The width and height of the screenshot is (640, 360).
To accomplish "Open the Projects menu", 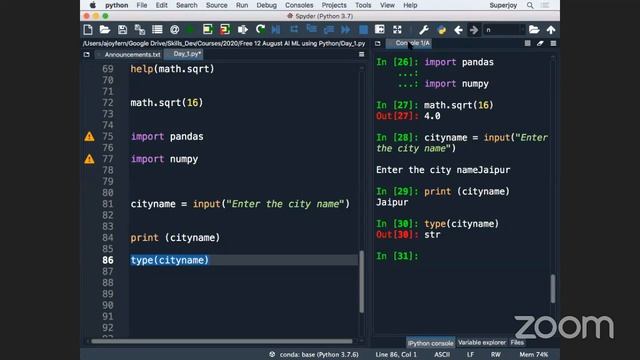I will (334, 5).
